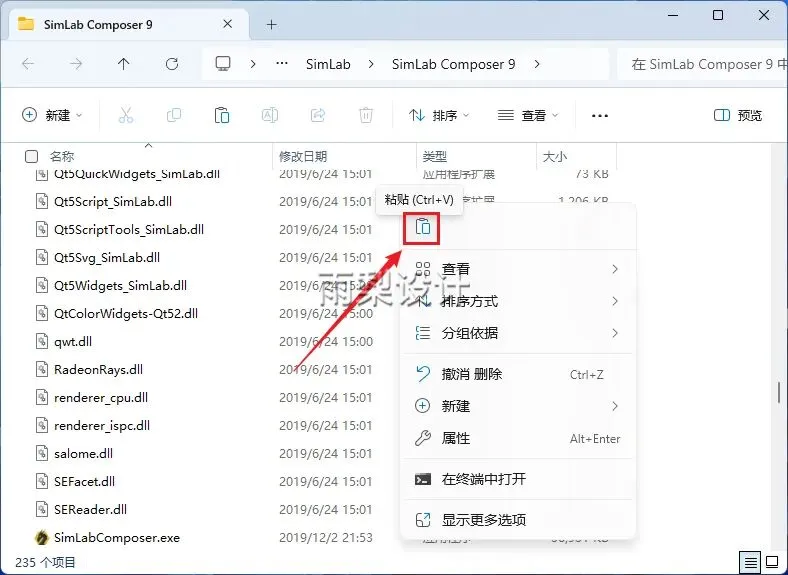Viewport: 788px width, 575px height.
Task: Select SimLabComposer.exe by its file name
Action: click(x=117, y=538)
